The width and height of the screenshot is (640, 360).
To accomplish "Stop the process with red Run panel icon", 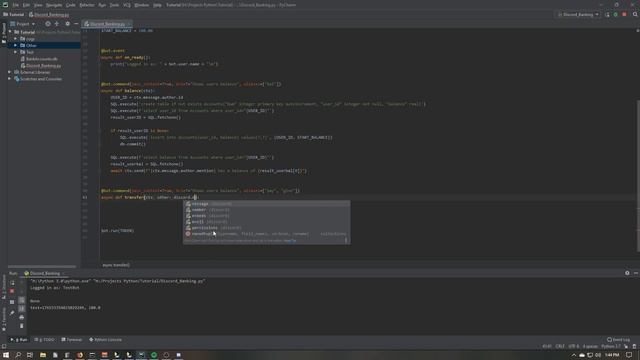I will [12, 291].
